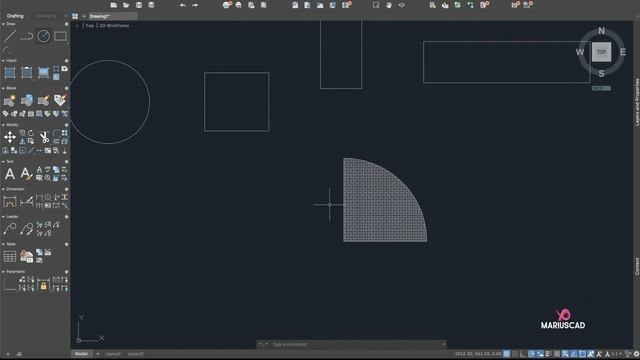Collapse the Parametric panel group
This screenshot has height=360, width=640.
click(x=3, y=271)
